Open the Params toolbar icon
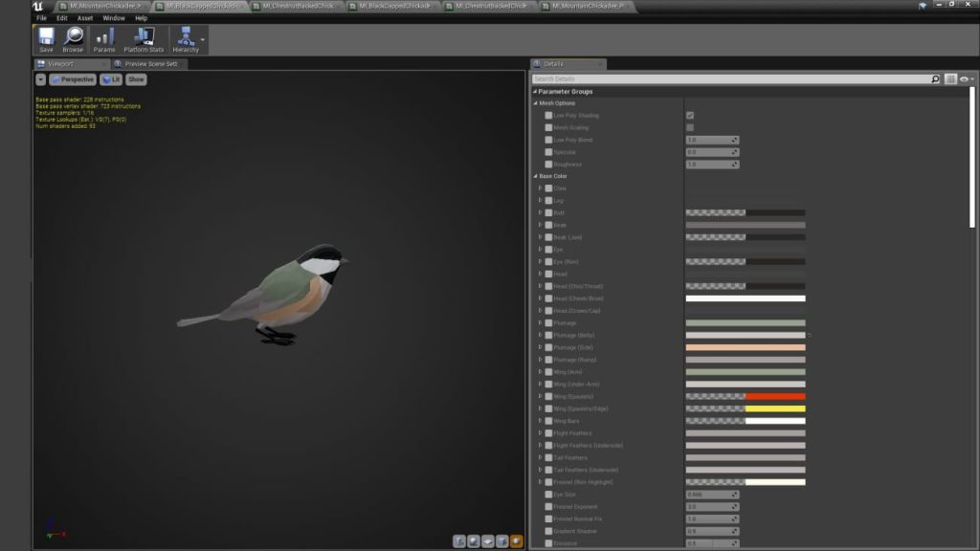Viewport: 980px width, 551px height. 105,36
